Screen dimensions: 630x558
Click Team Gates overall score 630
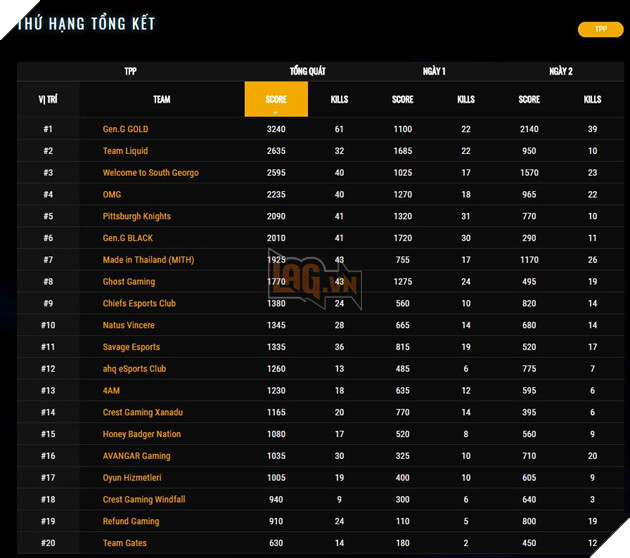[x=276, y=543]
